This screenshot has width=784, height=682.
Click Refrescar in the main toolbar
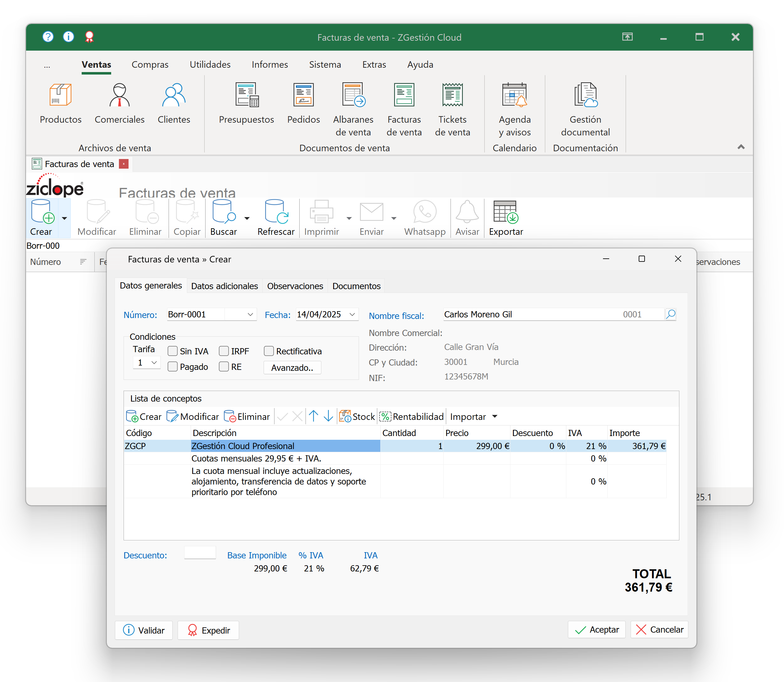276,218
